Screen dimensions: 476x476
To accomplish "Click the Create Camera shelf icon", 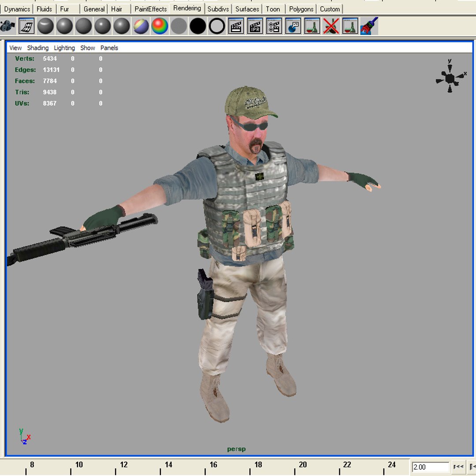I will pos(7,26).
